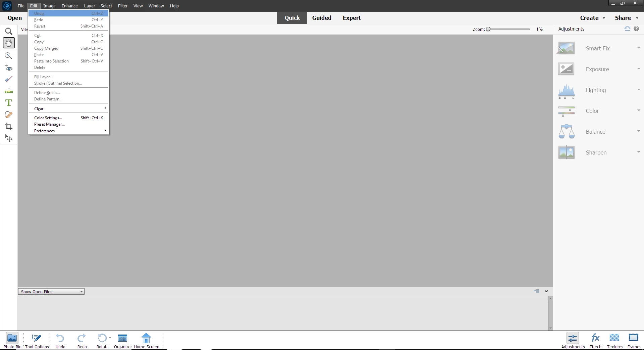Screen dimensions: 644x350
Task: Open the Show Open Files dropdown
Action: click(51, 292)
